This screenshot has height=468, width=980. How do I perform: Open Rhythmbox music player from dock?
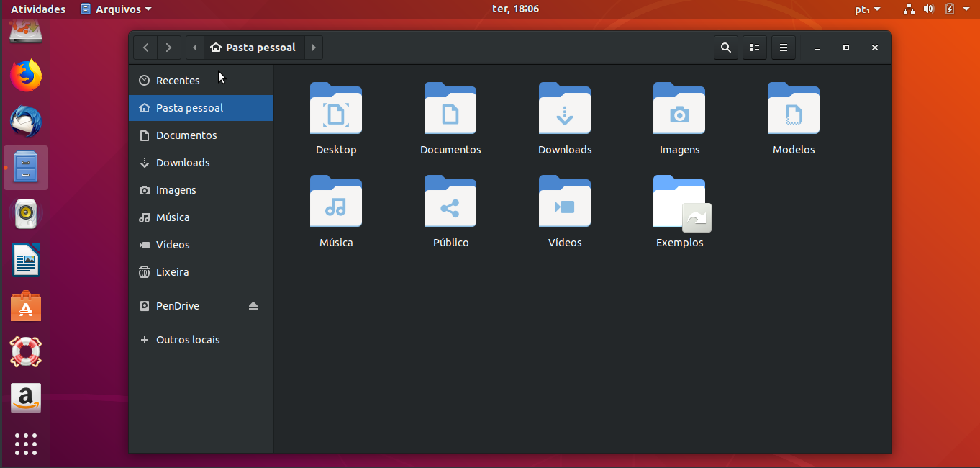pos(26,213)
